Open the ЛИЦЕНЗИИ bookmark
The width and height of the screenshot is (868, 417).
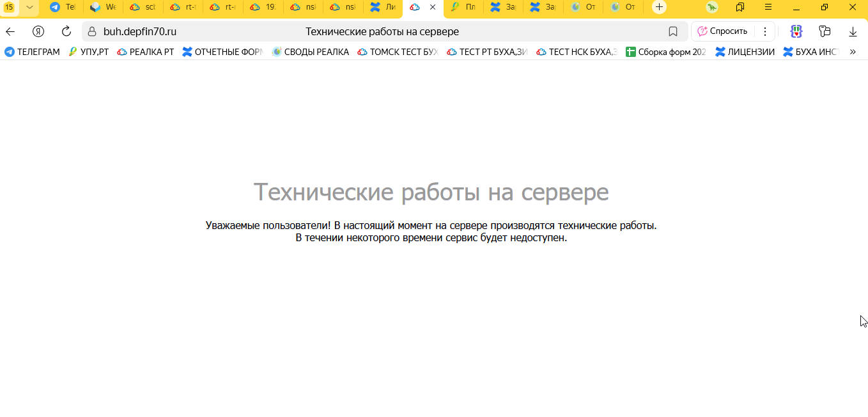tap(745, 52)
